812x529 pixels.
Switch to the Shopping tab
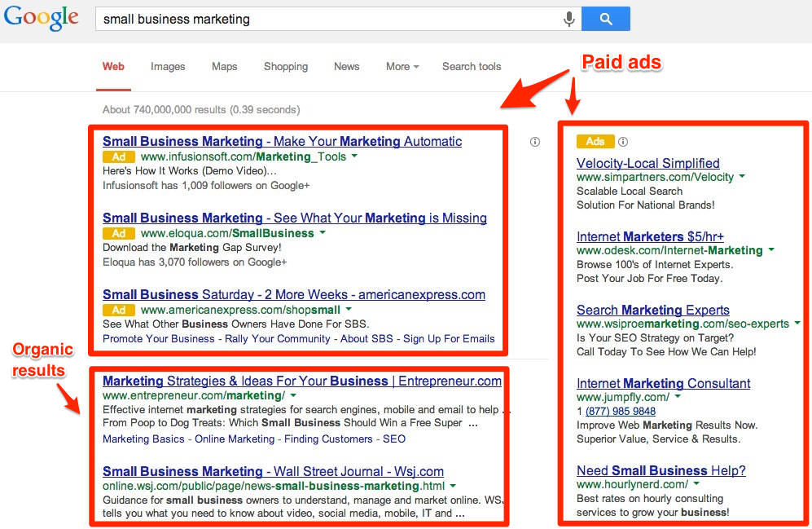(x=286, y=67)
